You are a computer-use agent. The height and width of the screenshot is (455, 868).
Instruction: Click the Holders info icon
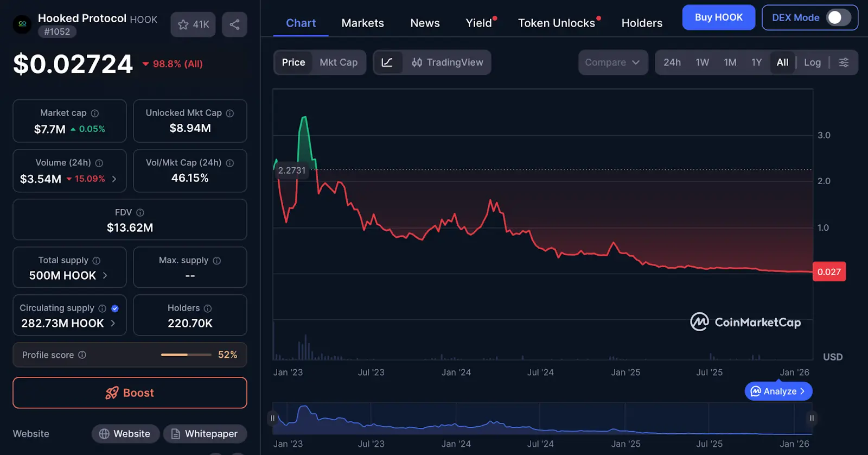208,308
